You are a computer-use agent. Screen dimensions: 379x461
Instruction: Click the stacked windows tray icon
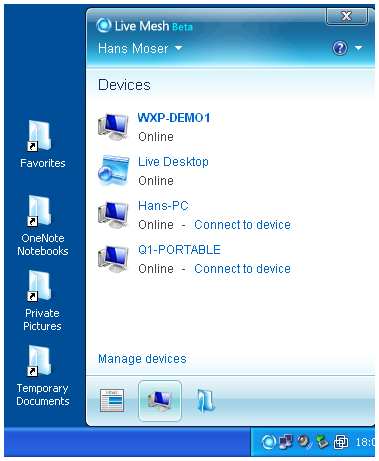click(341, 442)
